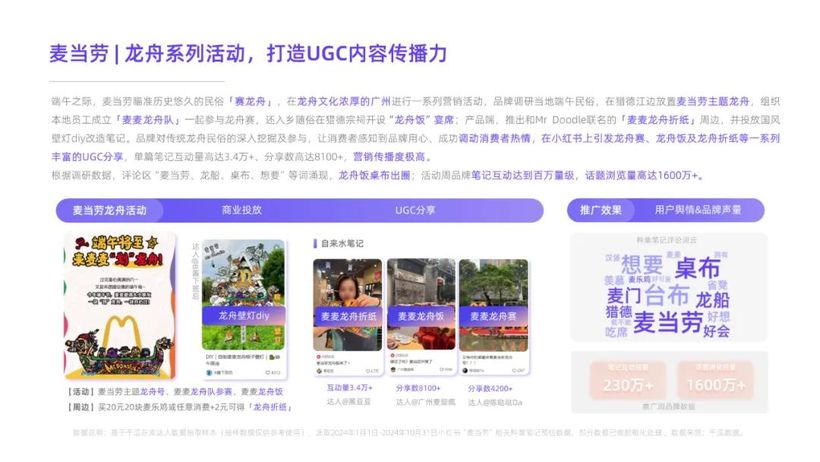Image resolution: width=820 pixels, height=462 pixels.
Task: Open the 麦麦龙舟饭 note card
Action: (x=421, y=317)
